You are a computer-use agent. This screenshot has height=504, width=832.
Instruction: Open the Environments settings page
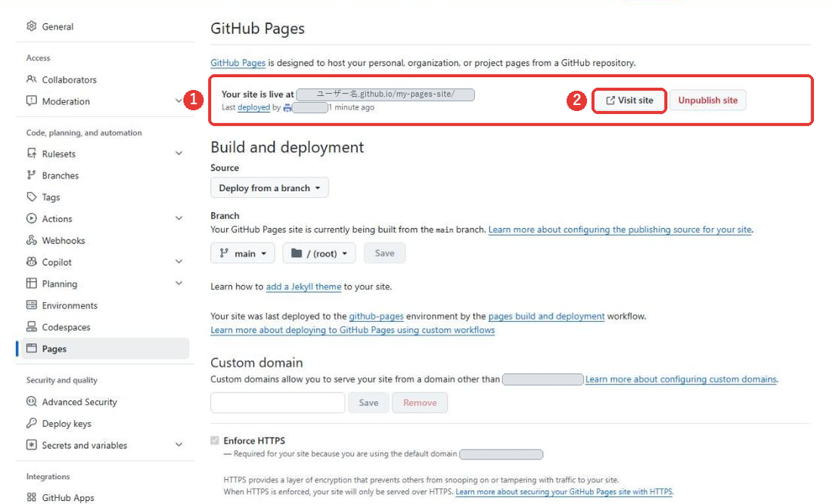click(105, 305)
